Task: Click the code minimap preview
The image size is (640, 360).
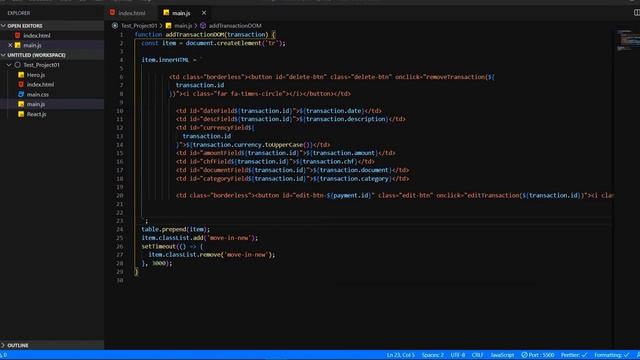Action: pyautogui.click(x=628, y=40)
